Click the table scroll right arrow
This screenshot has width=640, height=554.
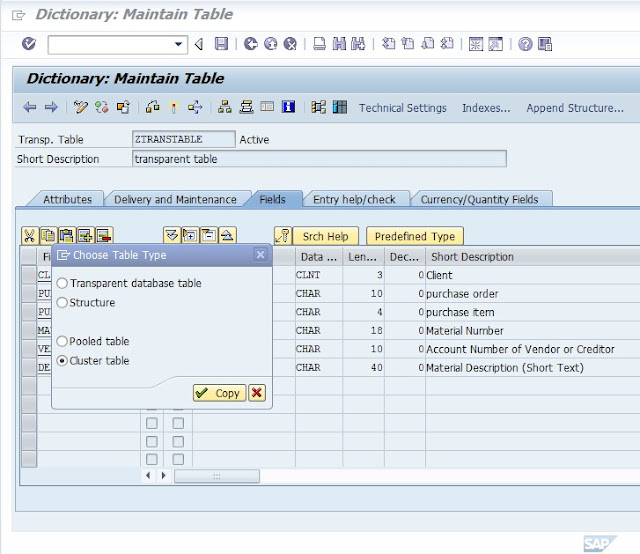click(163, 475)
